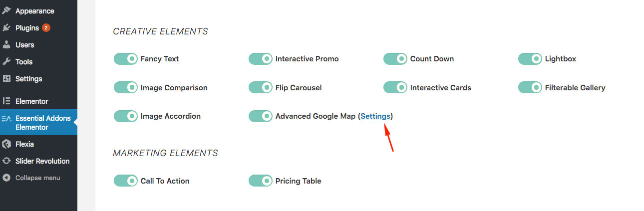This screenshot has height=211, width=644.
Task: Click the Settings sliders icon in sidebar
Action: pyautogui.click(x=6, y=78)
